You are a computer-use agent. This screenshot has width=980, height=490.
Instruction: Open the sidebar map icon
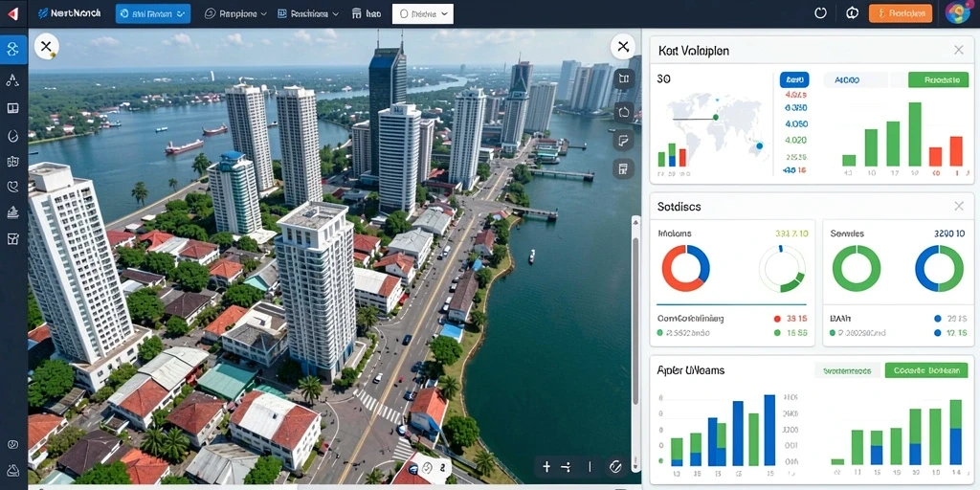point(12,162)
